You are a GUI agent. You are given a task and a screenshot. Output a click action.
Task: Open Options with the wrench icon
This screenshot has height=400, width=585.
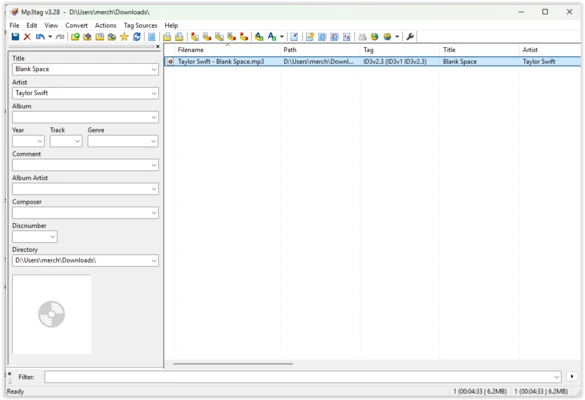(410, 37)
